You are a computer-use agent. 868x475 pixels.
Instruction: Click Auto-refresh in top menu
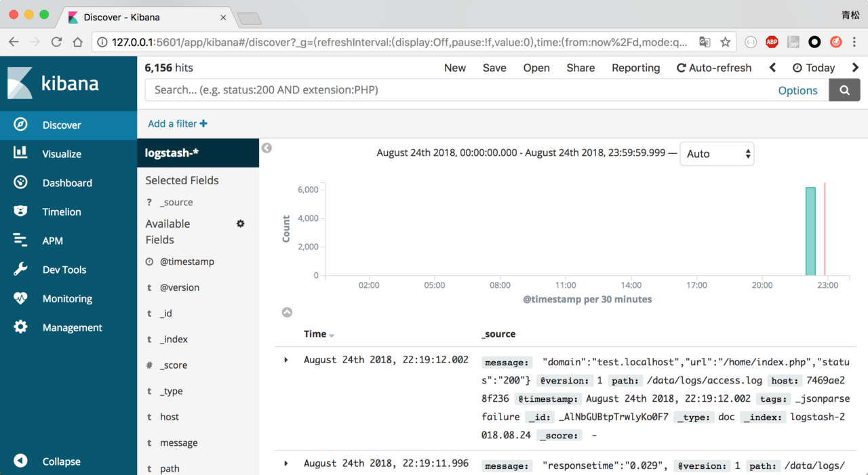click(x=714, y=68)
